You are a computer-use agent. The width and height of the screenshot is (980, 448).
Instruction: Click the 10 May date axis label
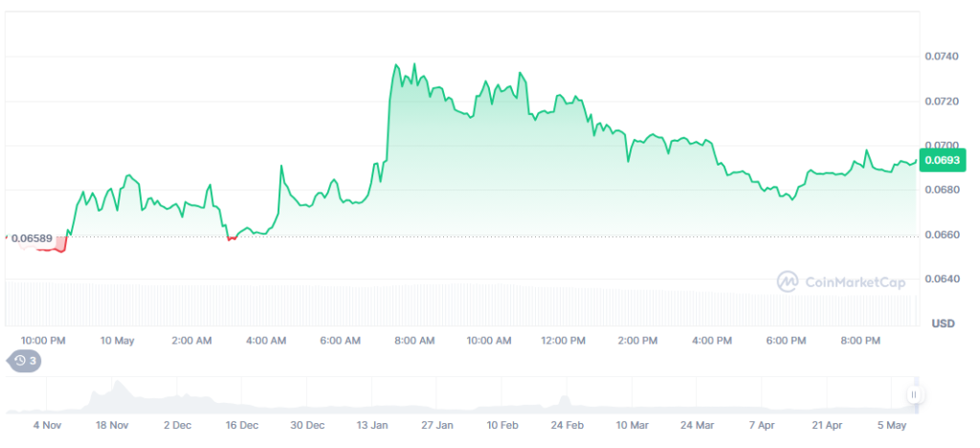coord(118,341)
